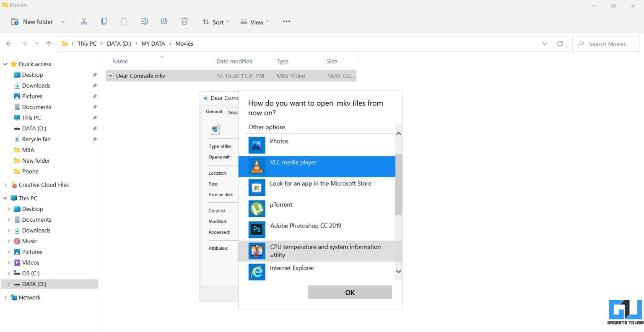Click the Share icon in the toolbar
Viewport: 644px width, 332px height.
pyautogui.click(x=164, y=21)
